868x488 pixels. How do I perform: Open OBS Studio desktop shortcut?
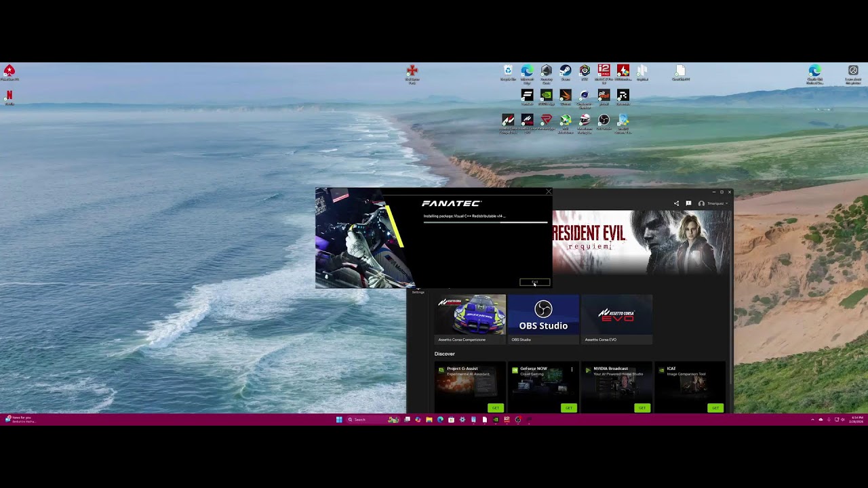click(604, 122)
